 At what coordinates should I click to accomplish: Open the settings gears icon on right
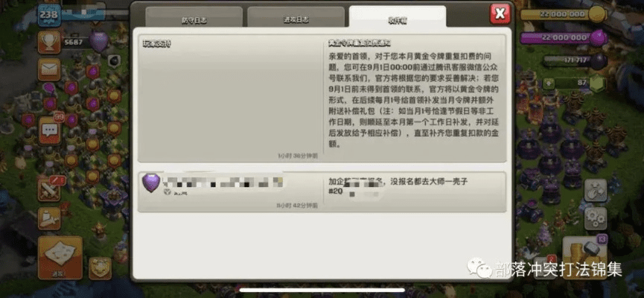tap(595, 219)
